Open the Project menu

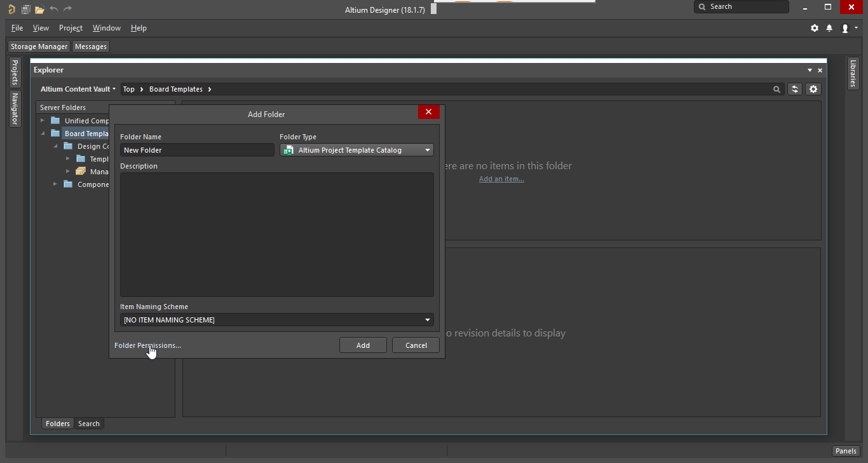coord(71,28)
